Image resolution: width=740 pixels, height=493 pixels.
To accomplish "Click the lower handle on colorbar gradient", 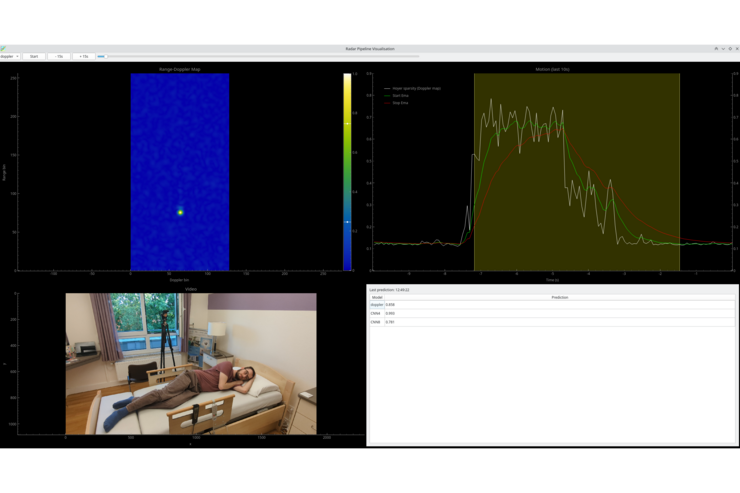I will (347, 222).
